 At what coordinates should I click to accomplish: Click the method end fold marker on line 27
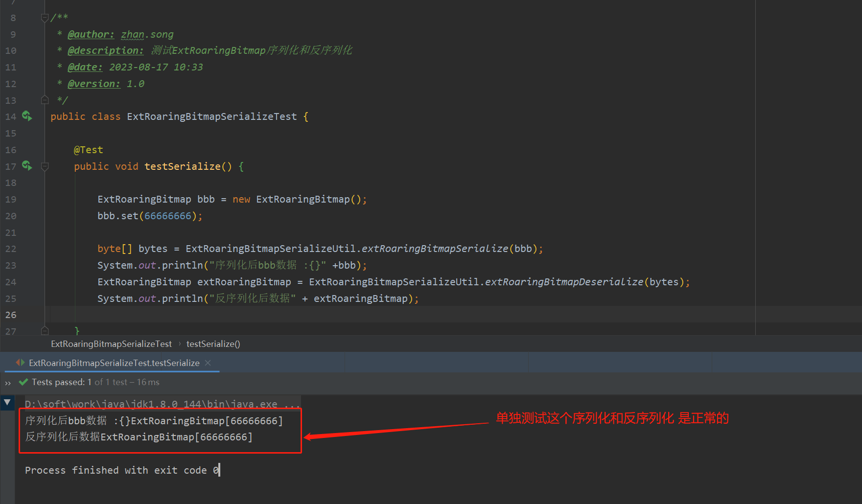45,331
